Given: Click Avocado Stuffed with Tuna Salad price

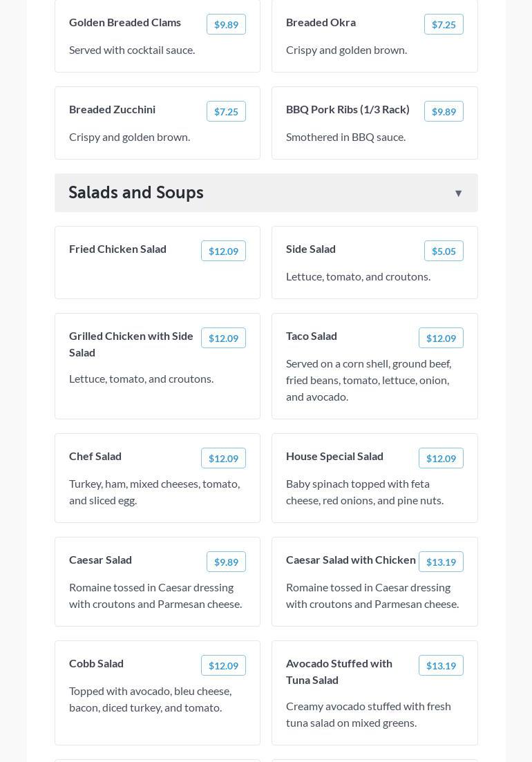Looking at the screenshot, I should (x=441, y=665).
